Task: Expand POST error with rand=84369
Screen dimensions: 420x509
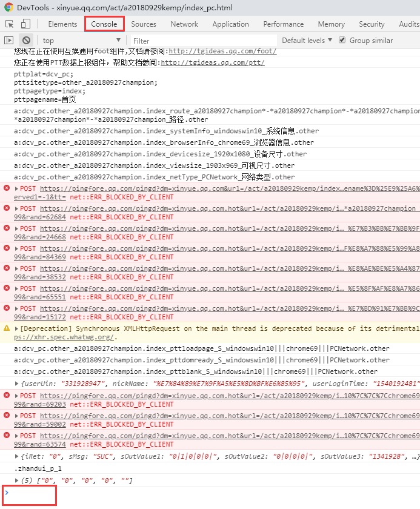Action: click(x=16, y=248)
